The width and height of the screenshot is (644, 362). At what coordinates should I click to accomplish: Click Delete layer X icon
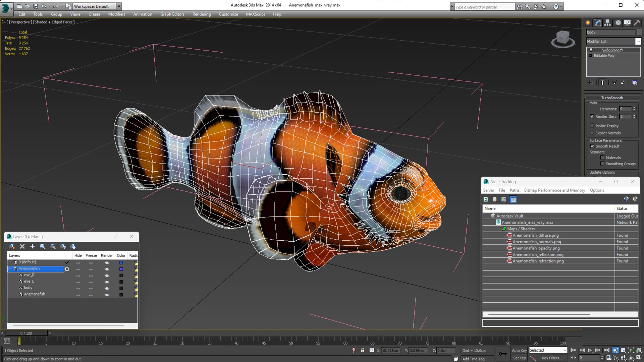coord(22,246)
